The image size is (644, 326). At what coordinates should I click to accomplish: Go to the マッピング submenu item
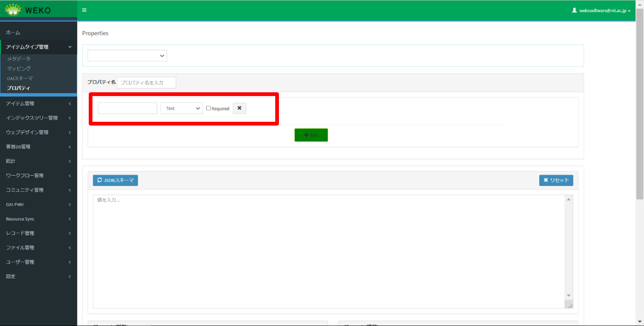pyautogui.click(x=19, y=69)
